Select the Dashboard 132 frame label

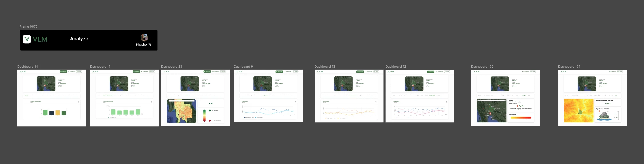click(x=482, y=67)
